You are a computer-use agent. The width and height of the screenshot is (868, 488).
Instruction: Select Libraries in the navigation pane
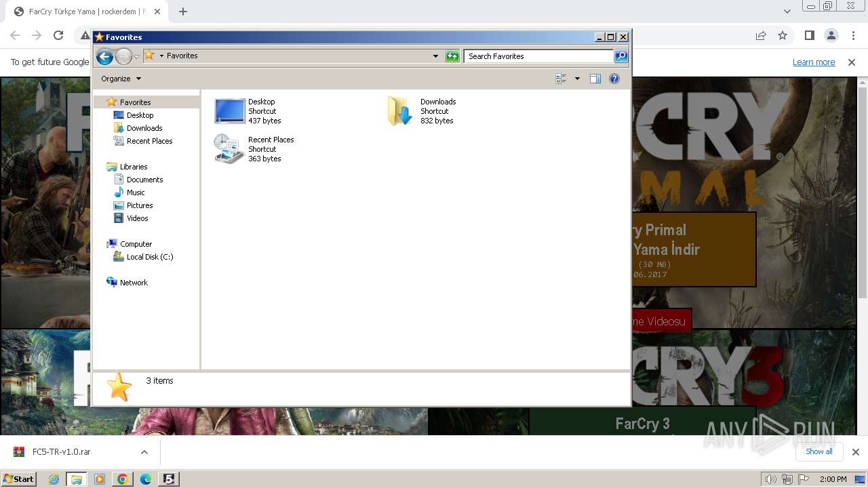tap(134, 167)
